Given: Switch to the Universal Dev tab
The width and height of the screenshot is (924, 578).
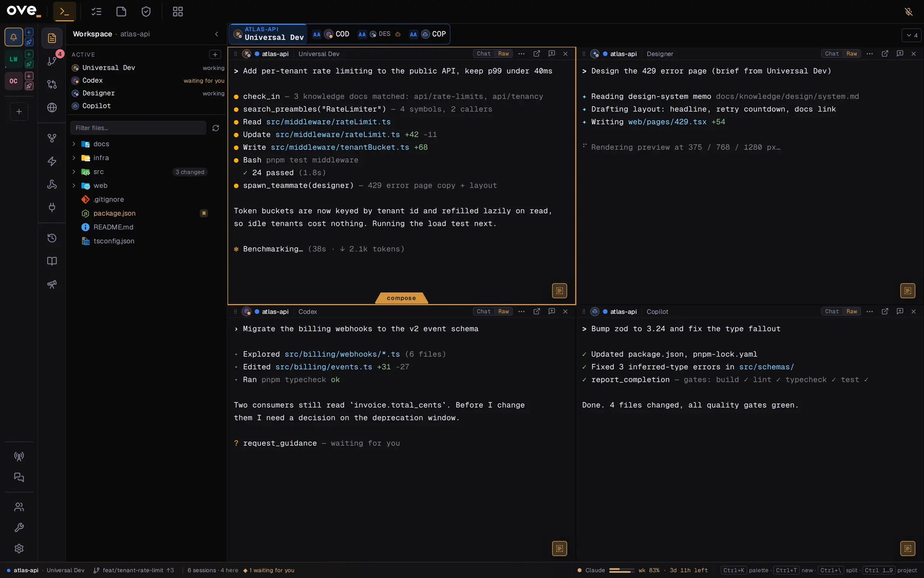Looking at the screenshot, I should click(x=268, y=34).
